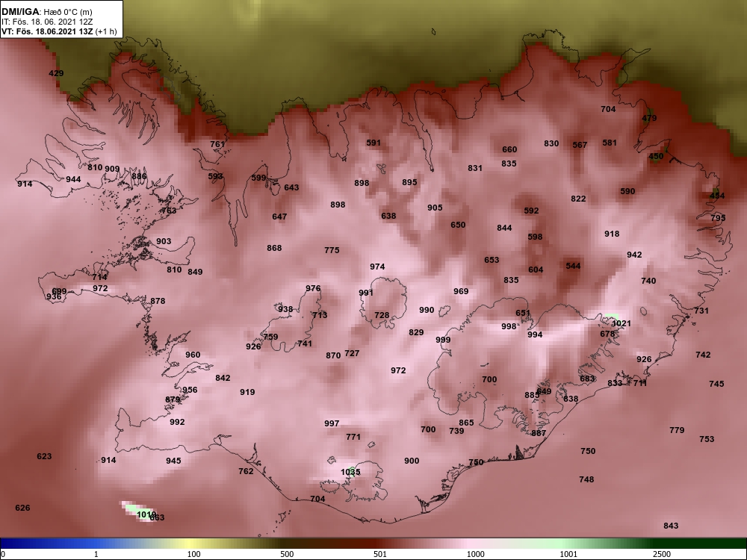Click the map value 903
The image size is (747, 560).
point(164,241)
